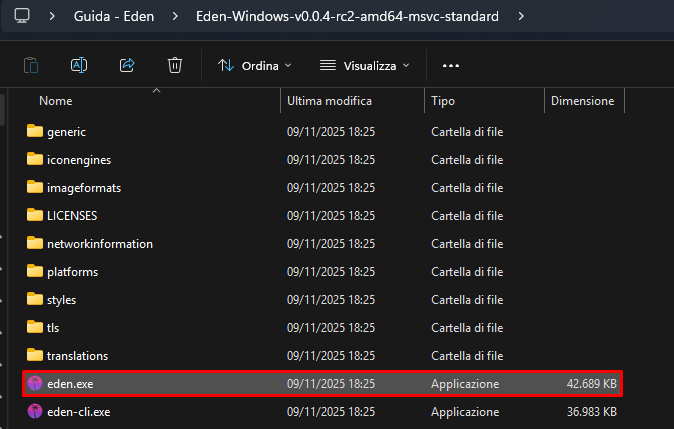The width and height of the screenshot is (674, 429).
Task: Select the LICENSES folder name
Action: pos(72,216)
